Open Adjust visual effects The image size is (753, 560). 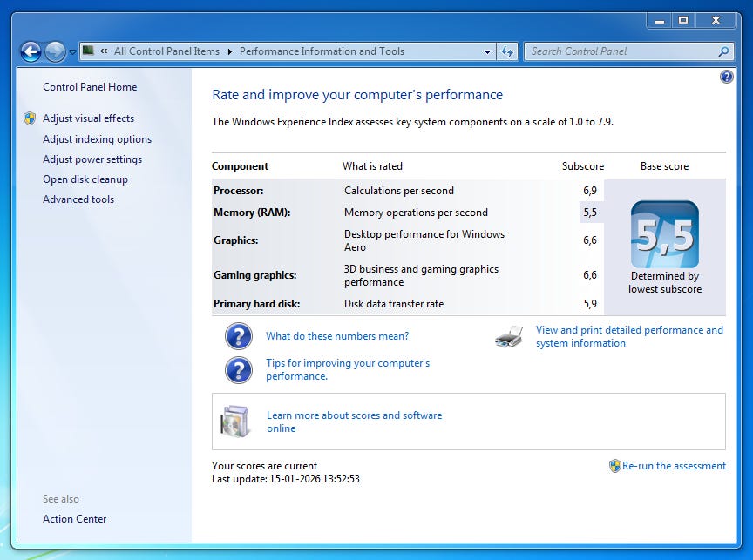tap(88, 118)
